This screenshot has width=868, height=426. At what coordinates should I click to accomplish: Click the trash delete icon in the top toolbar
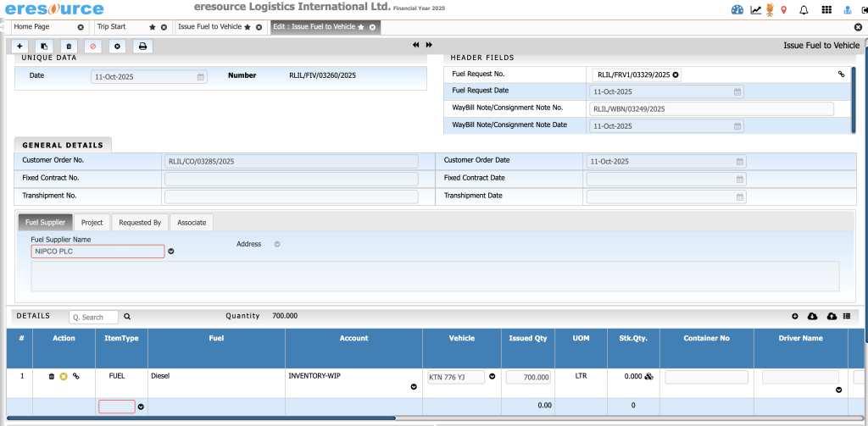pos(69,46)
